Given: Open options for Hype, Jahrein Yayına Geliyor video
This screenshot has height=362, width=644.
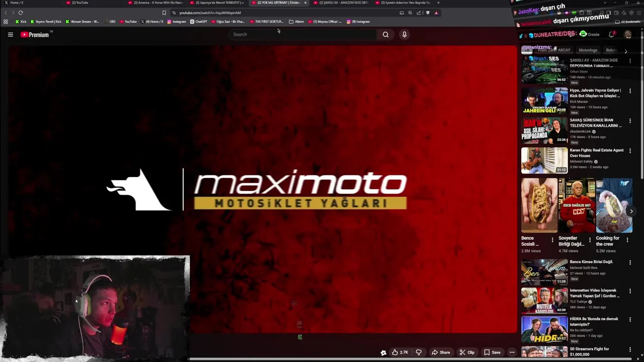Looking at the screenshot, I should 630,91.
